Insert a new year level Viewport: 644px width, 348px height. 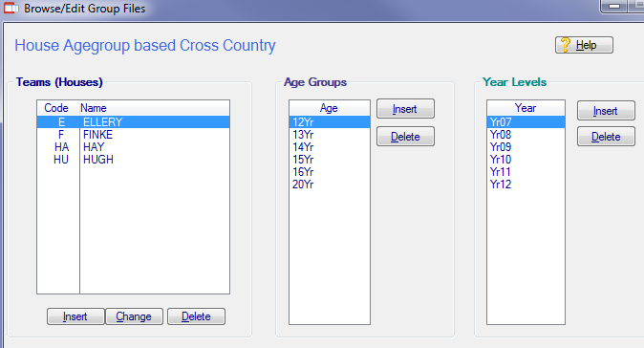coord(606,111)
